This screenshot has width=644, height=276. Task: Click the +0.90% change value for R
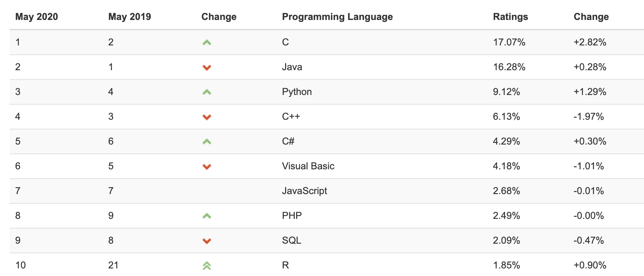pyautogui.click(x=590, y=265)
